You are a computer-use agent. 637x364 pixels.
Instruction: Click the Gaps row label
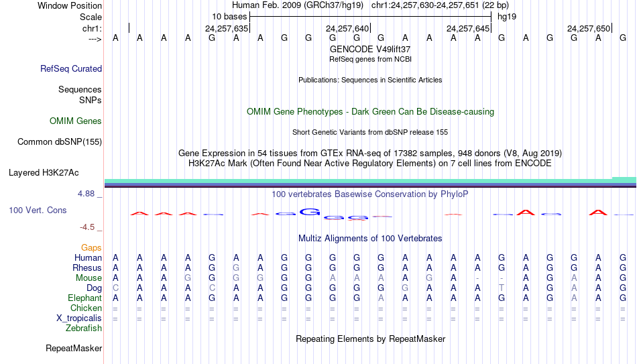tap(91, 248)
